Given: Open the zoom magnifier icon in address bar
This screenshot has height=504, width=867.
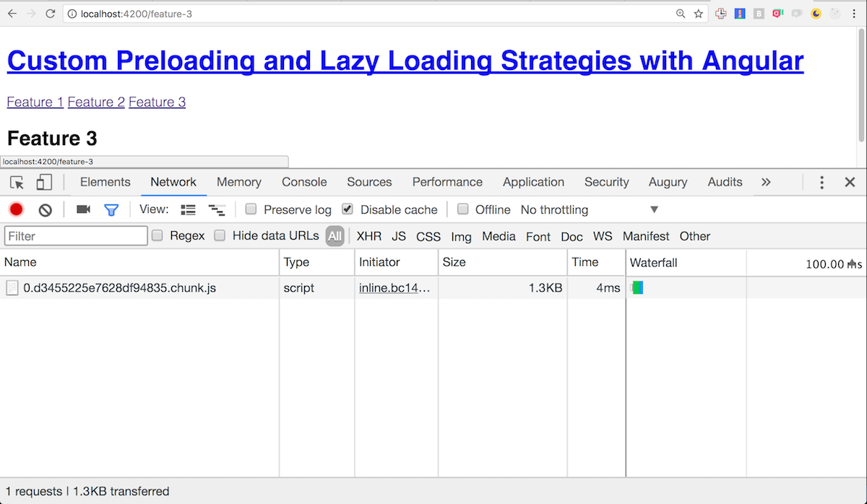Looking at the screenshot, I should pos(681,14).
